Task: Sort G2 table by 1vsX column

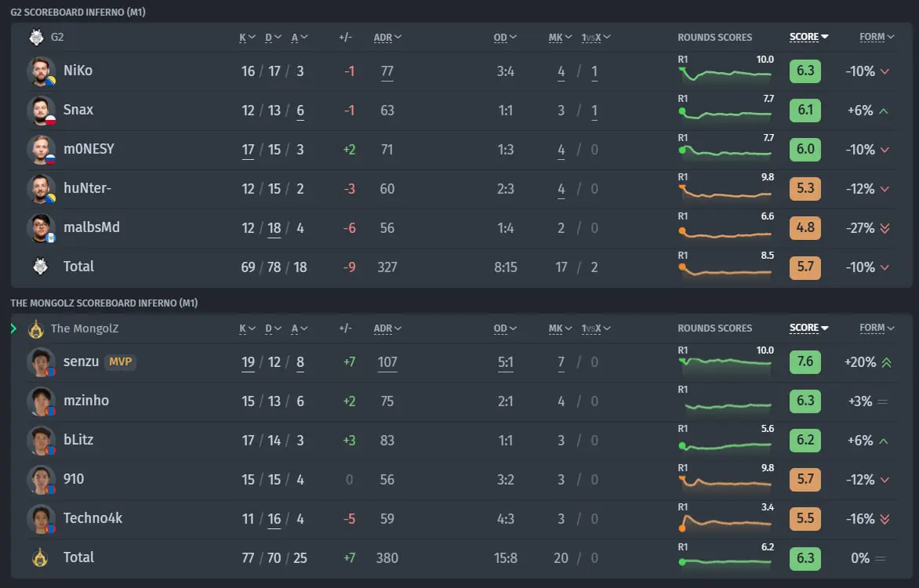Action: [x=595, y=38]
